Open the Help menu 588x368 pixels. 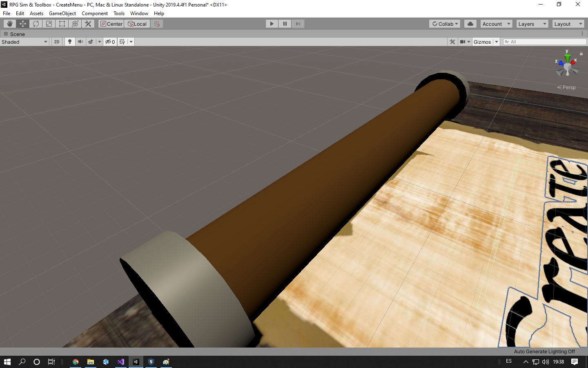click(x=159, y=13)
